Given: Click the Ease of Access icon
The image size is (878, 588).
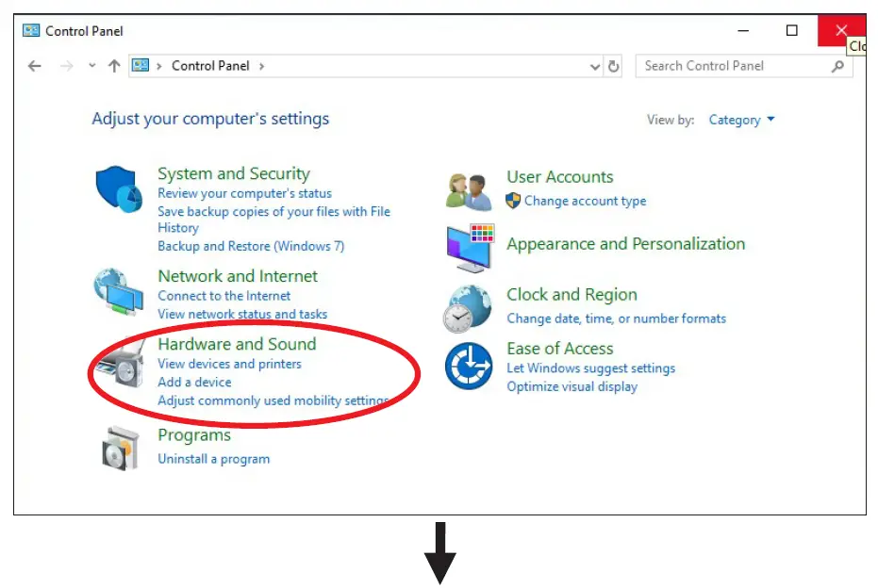Looking at the screenshot, I should 469,366.
